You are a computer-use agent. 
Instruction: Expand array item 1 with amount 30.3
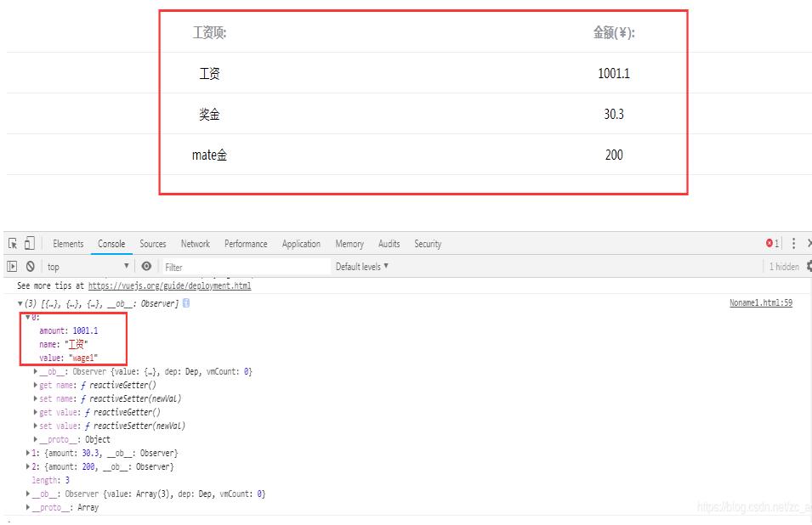(x=28, y=453)
